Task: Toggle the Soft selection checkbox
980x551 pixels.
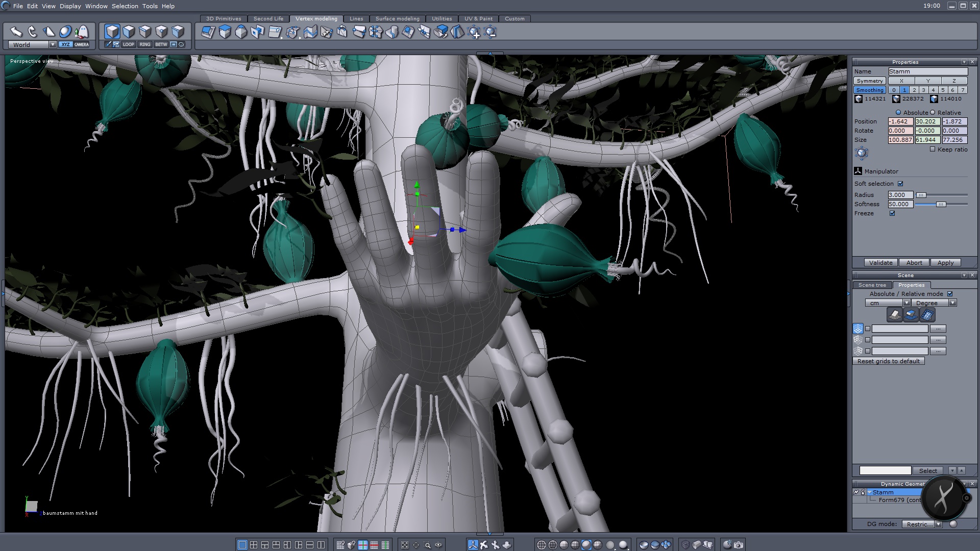Action: [x=900, y=184]
